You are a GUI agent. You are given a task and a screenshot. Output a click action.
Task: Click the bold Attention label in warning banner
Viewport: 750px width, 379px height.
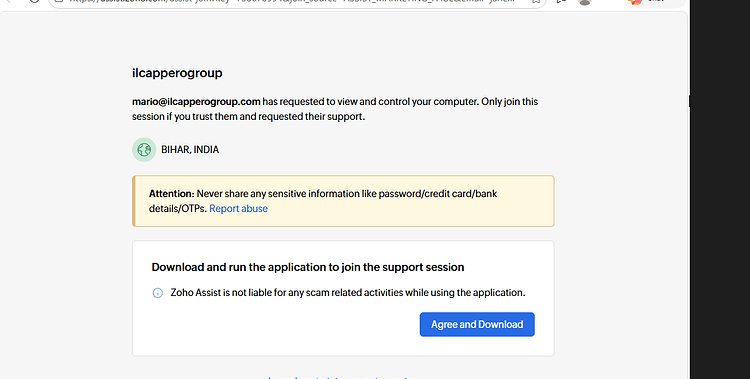pos(172,194)
